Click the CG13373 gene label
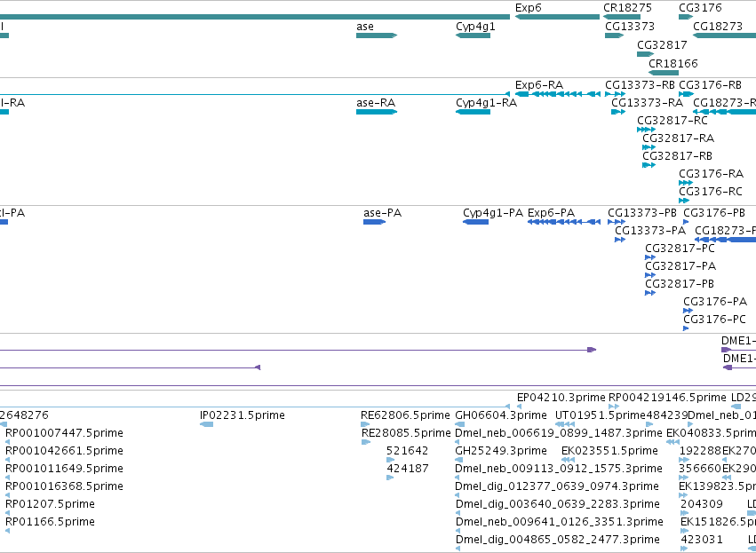 (x=630, y=27)
